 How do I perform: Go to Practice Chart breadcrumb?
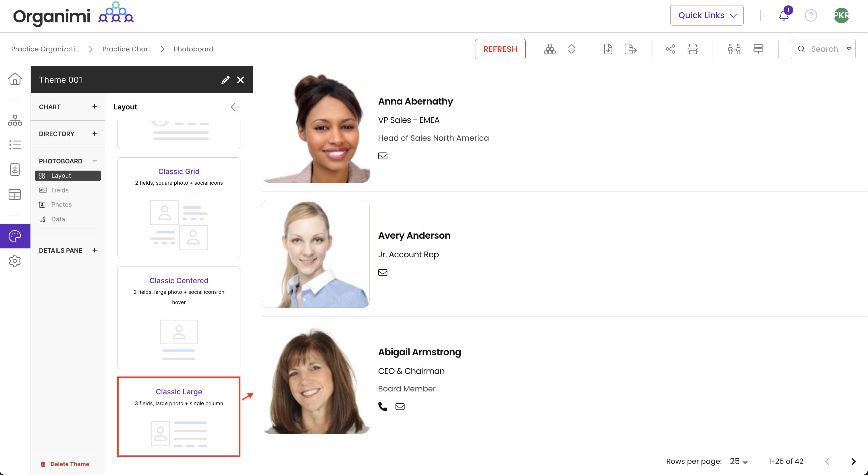[126, 49]
